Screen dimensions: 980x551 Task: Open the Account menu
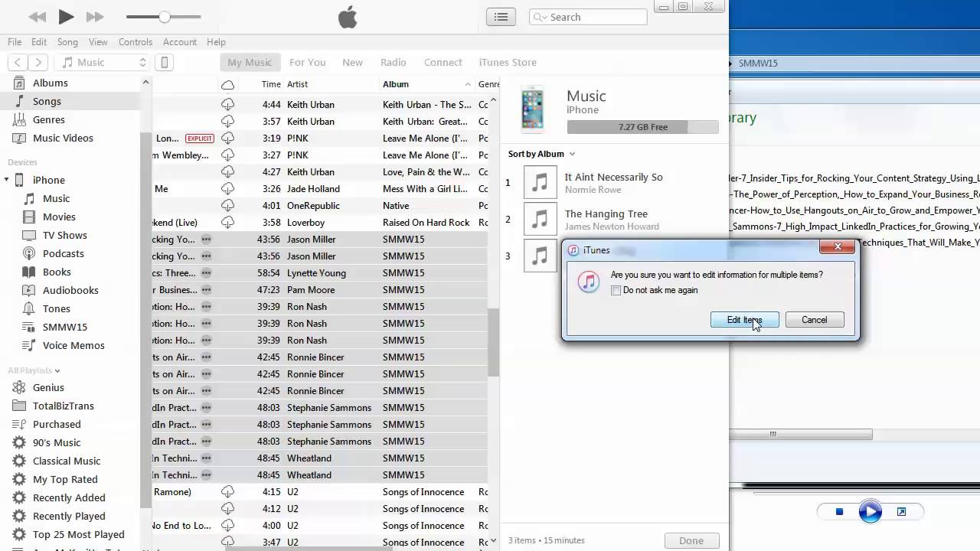pyautogui.click(x=180, y=42)
